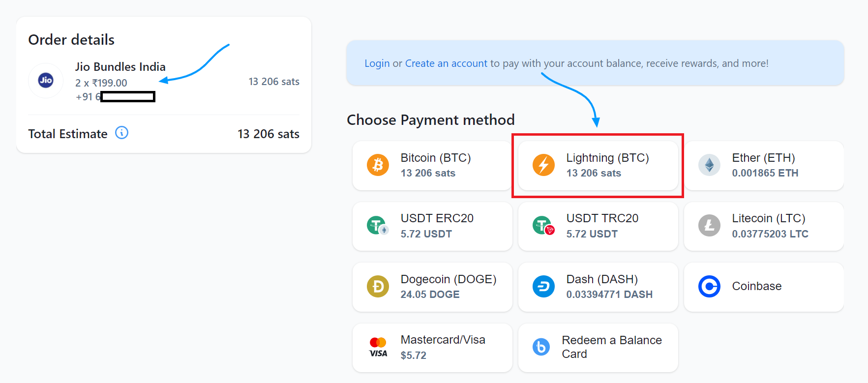The width and height of the screenshot is (868, 383).
Task: Click the orange Bitcoin logo icon
Action: 378,165
